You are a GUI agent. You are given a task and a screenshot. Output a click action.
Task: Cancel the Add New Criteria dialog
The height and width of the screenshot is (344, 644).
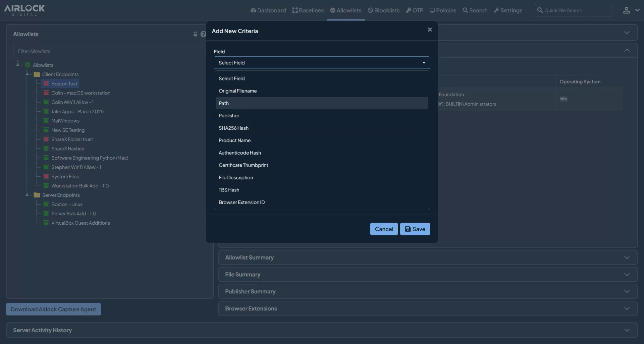click(x=384, y=229)
